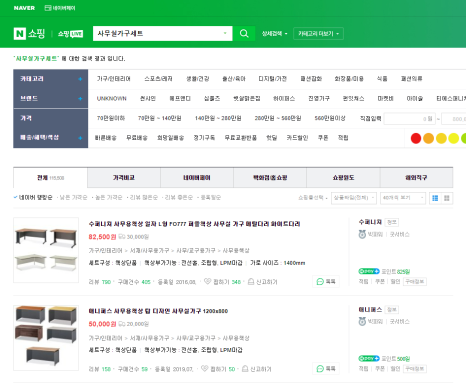The image size is (466, 383).
Task: Click the medal seller-grade icon under 수퍼니처
Action: (362, 234)
